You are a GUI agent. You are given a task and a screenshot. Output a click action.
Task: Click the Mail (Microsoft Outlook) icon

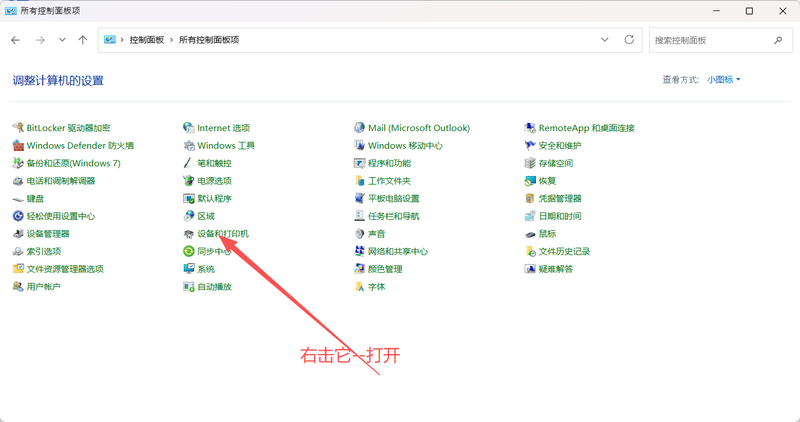tap(359, 128)
